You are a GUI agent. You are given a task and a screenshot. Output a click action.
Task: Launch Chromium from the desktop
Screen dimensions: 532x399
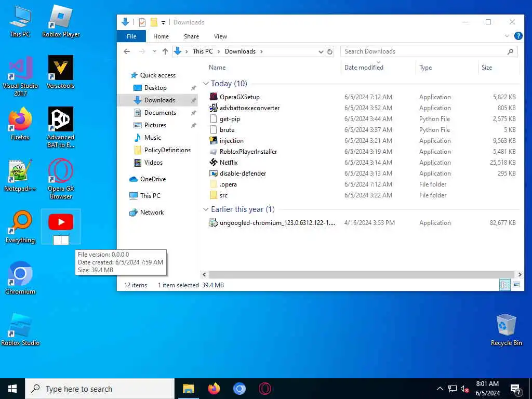click(20, 278)
